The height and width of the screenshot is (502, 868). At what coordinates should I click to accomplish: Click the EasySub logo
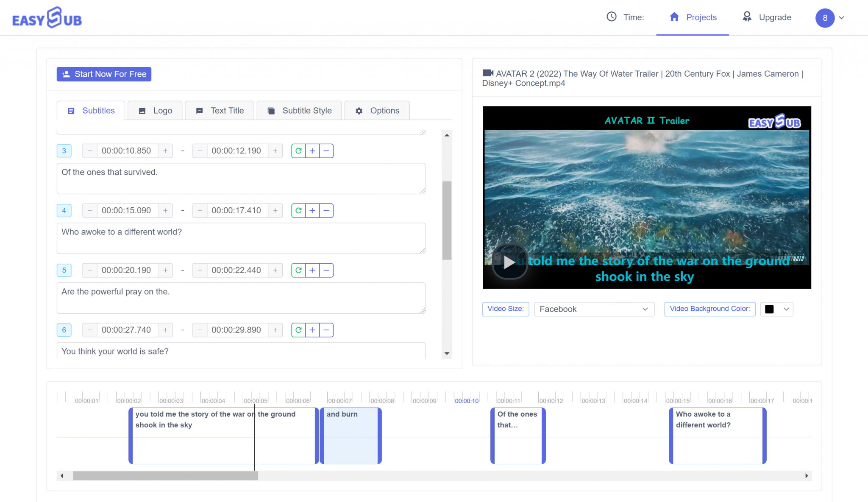(x=47, y=17)
